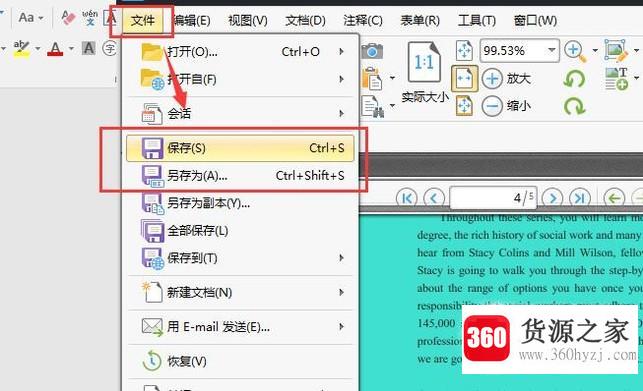Go back to previous view (green arrow)
This screenshot has width=643, height=391.
point(614,198)
